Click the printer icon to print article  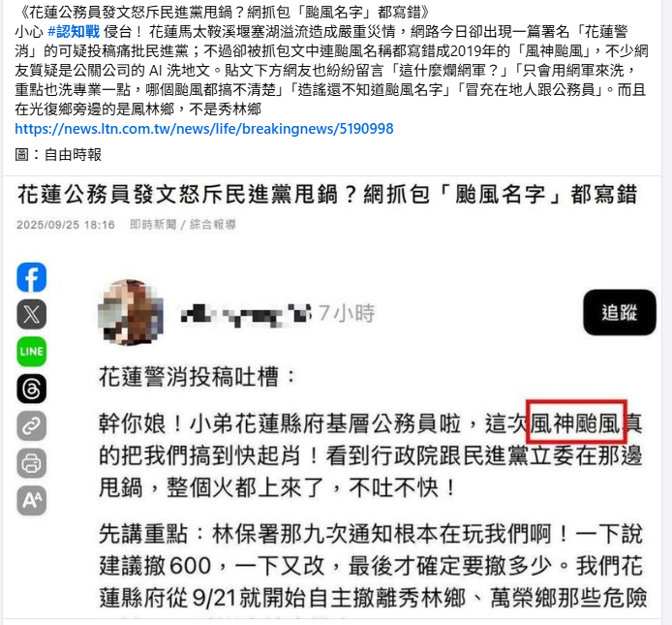click(32, 463)
